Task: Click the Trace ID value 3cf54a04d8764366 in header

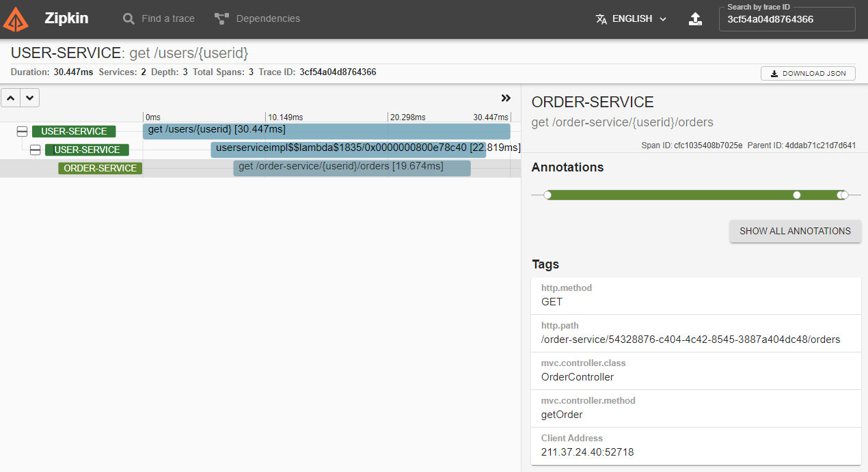Action: (x=338, y=72)
